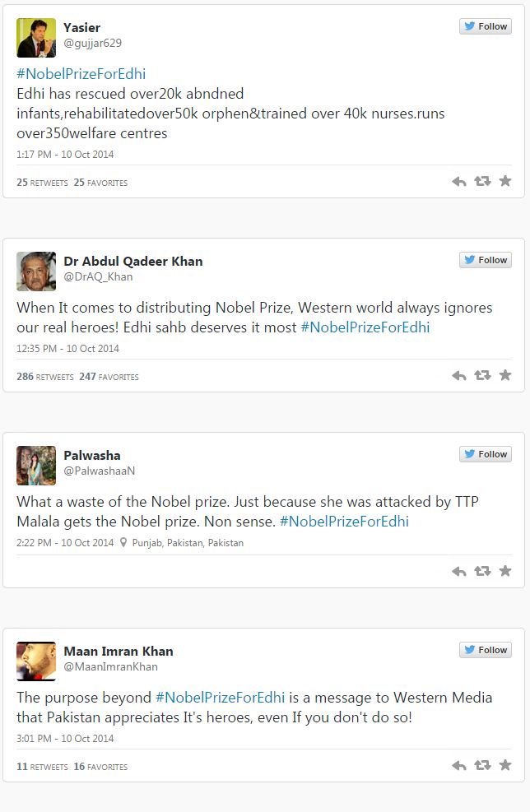The height and width of the screenshot is (812, 530).
Task: Follow Yasier on Twitter
Action: tap(486, 26)
